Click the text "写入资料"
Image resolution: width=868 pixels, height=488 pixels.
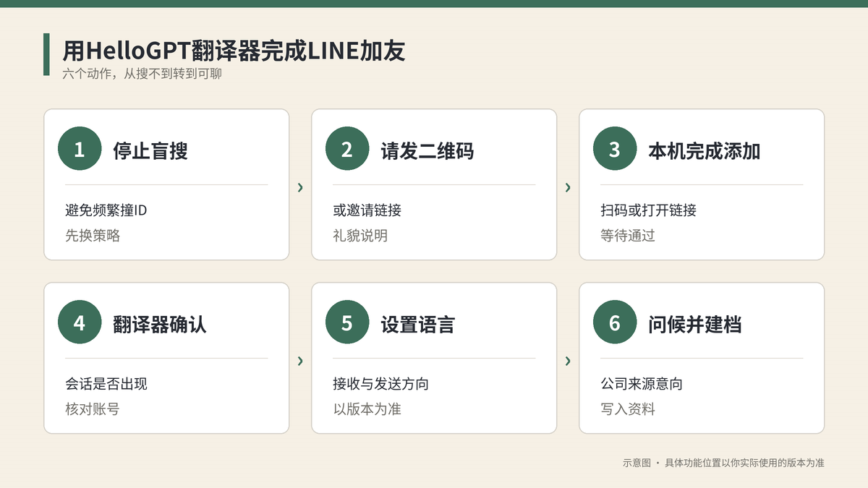click(x=628, y=408)
